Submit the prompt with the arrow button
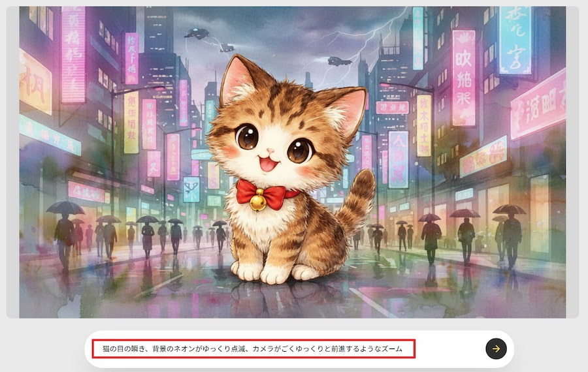The image size is (588, 372). click(x=496, y=349)
